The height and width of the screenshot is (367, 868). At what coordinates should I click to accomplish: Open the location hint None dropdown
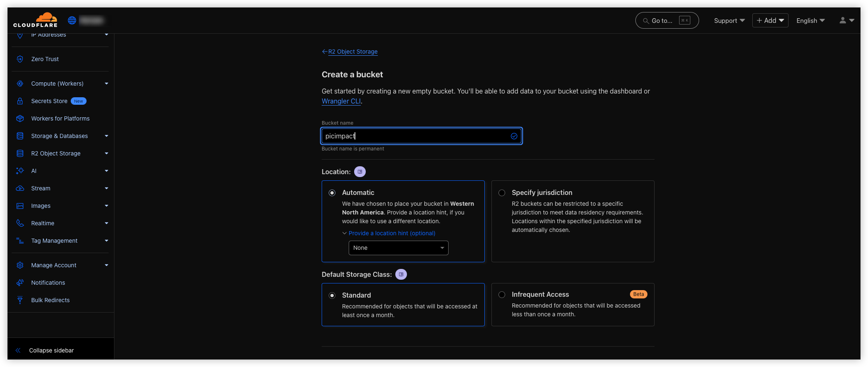pyautogui.click(x=398, y=248)
